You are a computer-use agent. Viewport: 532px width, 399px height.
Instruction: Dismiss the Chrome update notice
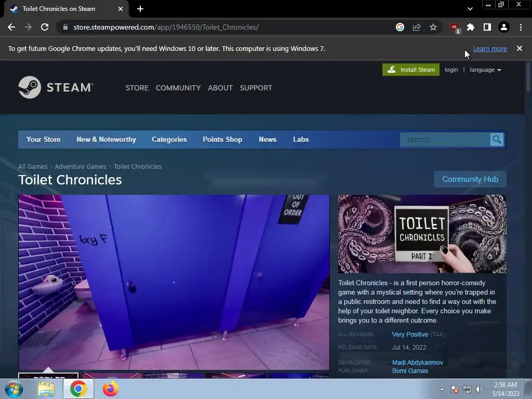coord(520,48)
